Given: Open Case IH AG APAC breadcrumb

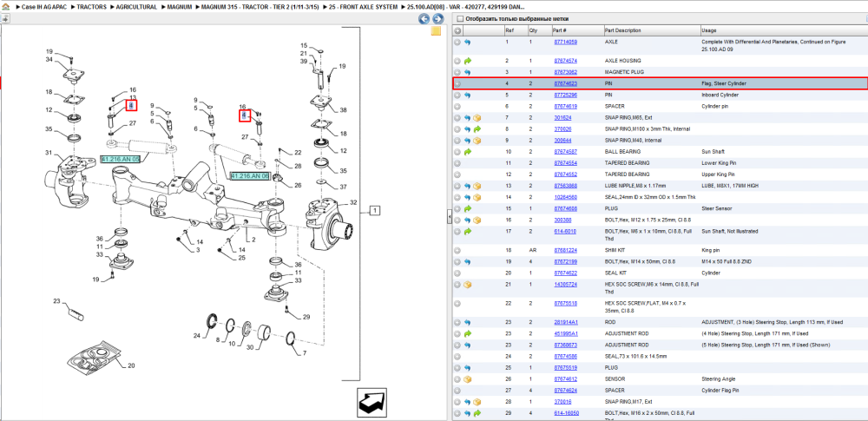Looking at the screenshot, I should point(43,7).
